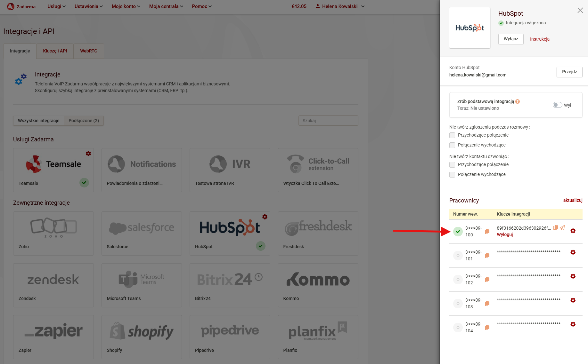The width and height of the screenshot is (588, 364).
Task: Click the Przejdź button
Action: coord(569,72)
